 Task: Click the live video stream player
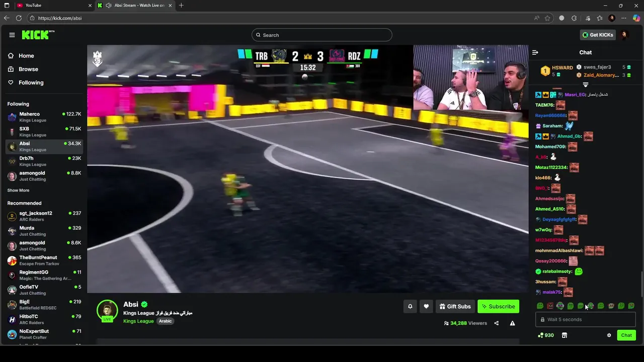point(308,169)
